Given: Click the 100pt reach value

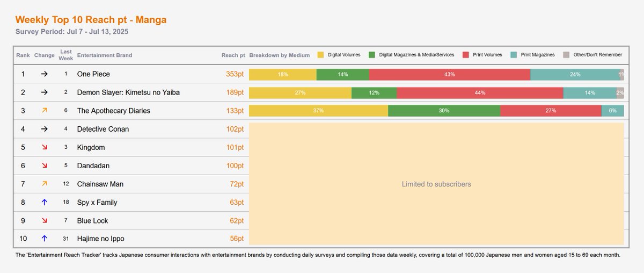Looking at the screenshot, I should point(235,166).
